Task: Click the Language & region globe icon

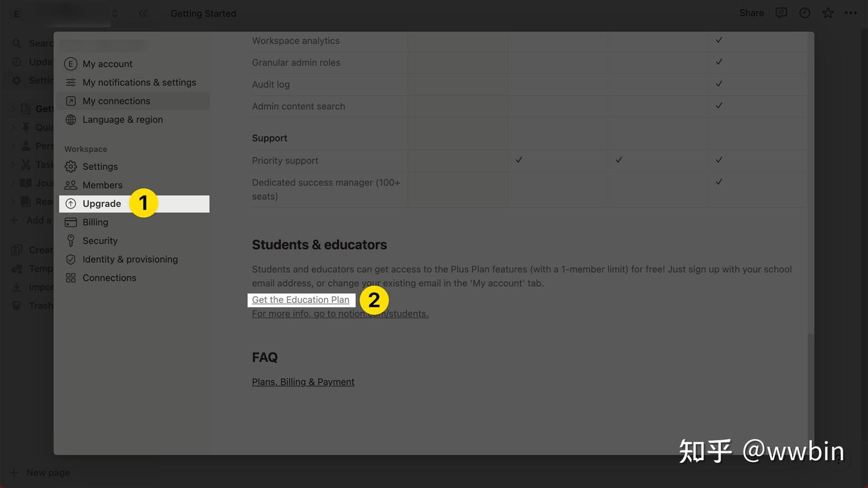Action: [x=71, y=119]
